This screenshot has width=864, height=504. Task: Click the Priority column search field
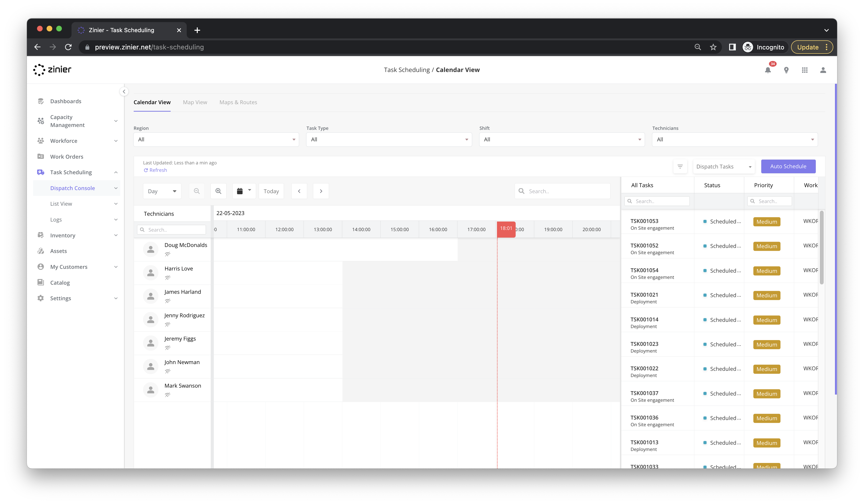[769, 201]
